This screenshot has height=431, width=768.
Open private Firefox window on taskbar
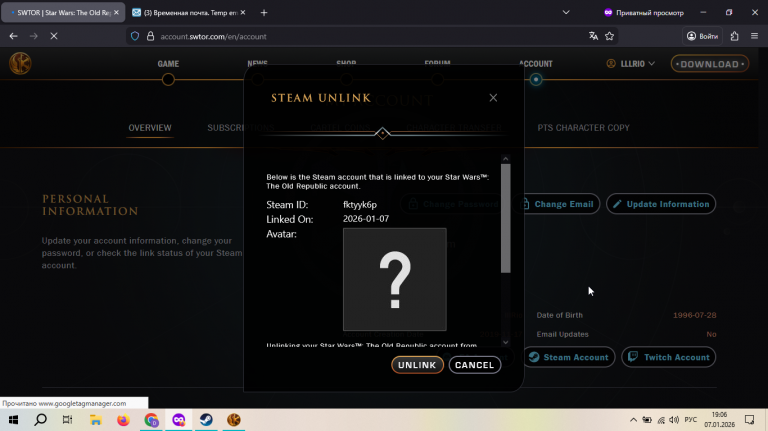click(x=179, y=420)
